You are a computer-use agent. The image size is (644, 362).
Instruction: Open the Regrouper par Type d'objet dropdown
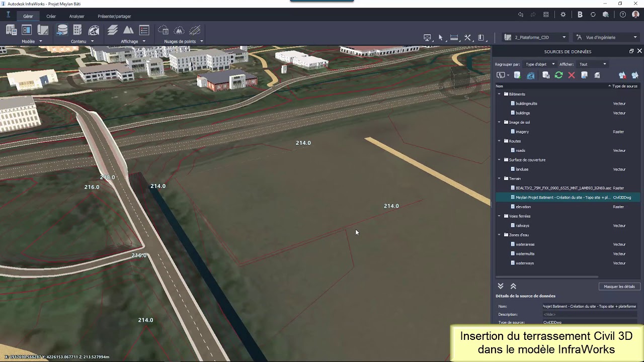click(540, 64)
